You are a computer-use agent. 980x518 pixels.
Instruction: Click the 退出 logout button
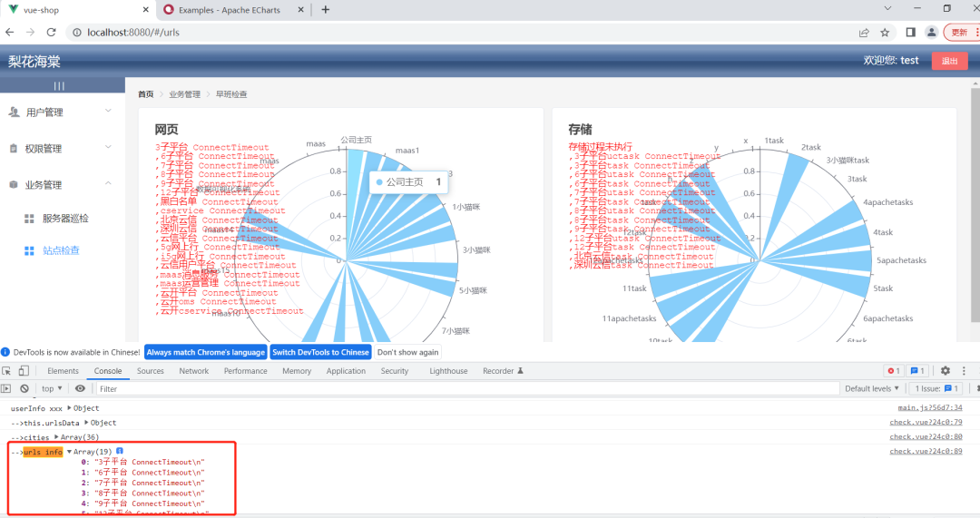click(x=949, y=61)
